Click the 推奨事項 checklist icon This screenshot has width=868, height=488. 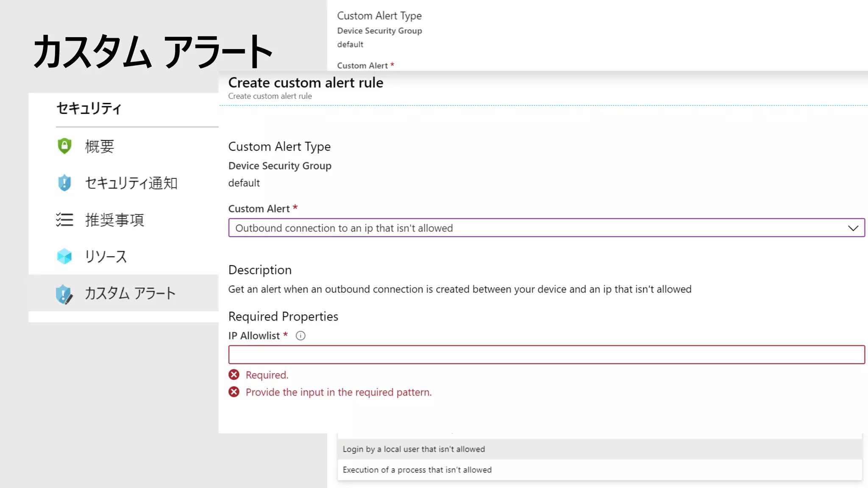[64, 219]
